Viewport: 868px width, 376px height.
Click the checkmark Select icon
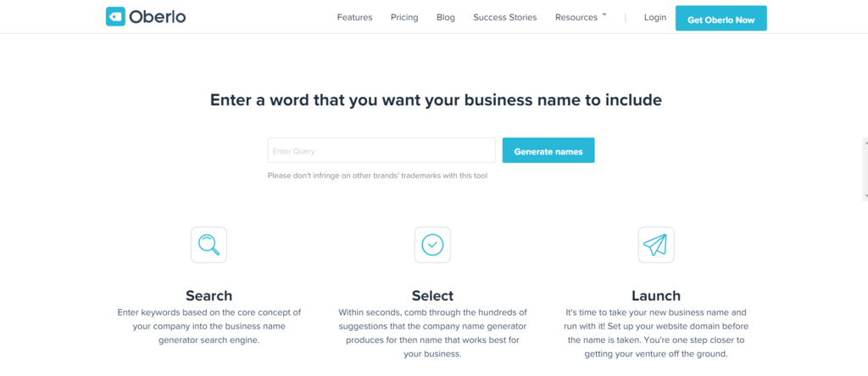432,244
